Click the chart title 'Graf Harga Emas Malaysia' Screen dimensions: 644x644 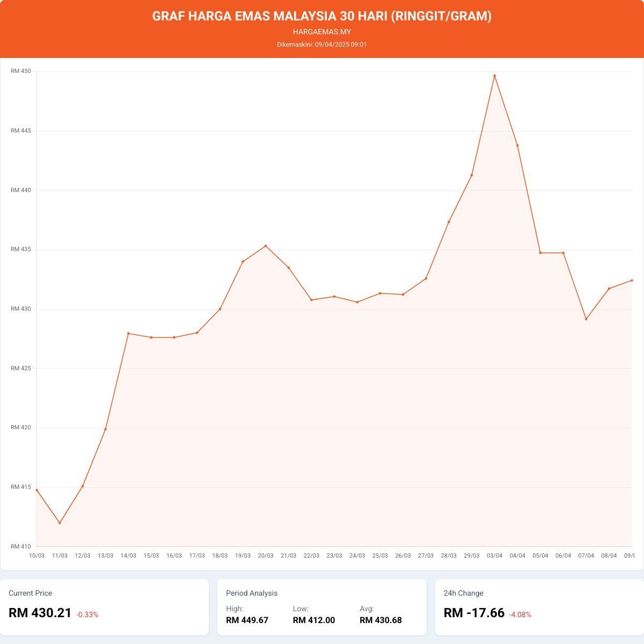pyautogui.click(x=322, y=16)
